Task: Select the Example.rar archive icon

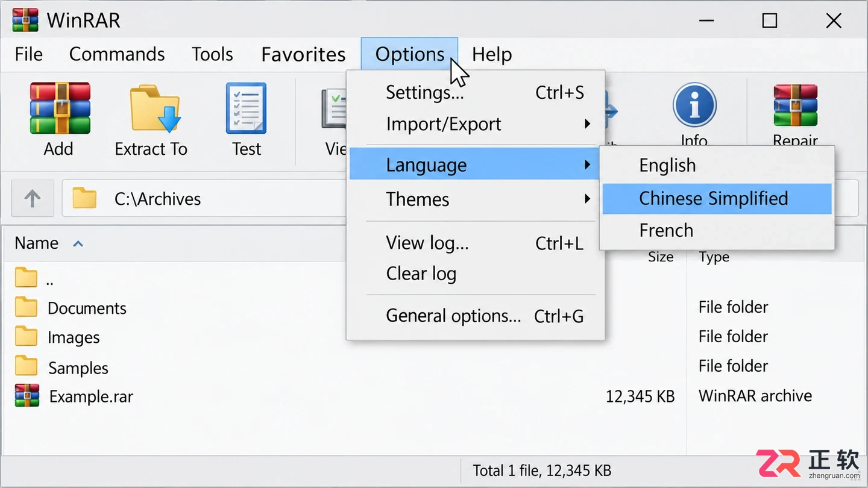Action: 27,396
